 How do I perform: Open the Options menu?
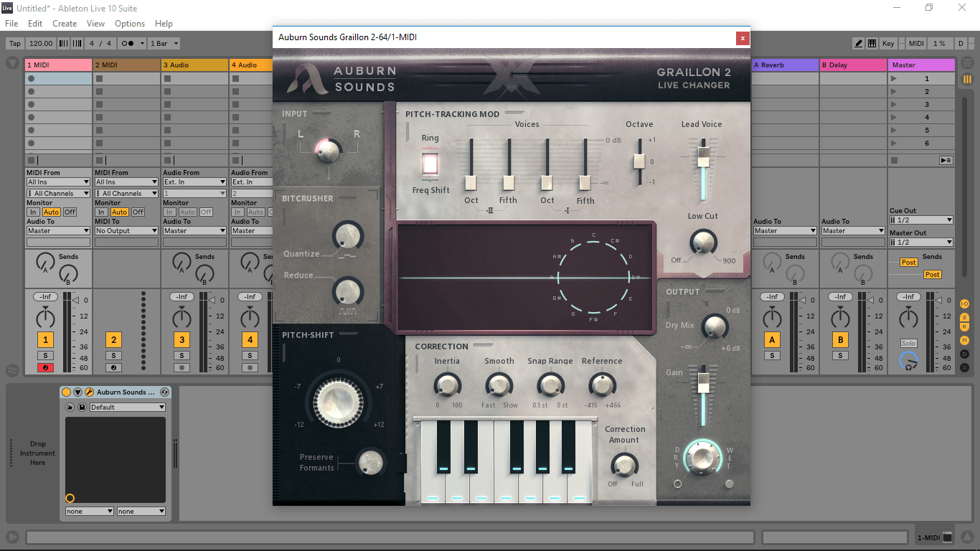click(130, 24)
